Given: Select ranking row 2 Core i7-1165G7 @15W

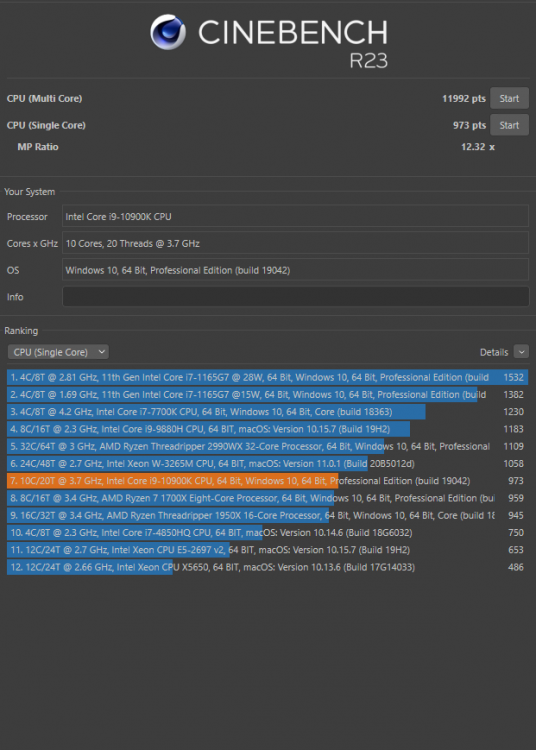Looking at the screenshot, I should tap(268, 395).
